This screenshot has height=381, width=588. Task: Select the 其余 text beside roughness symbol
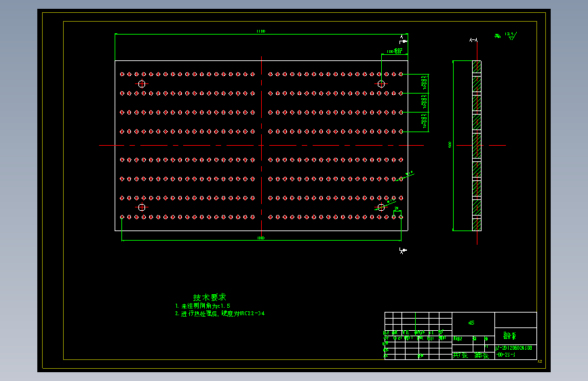coord(498,36)
